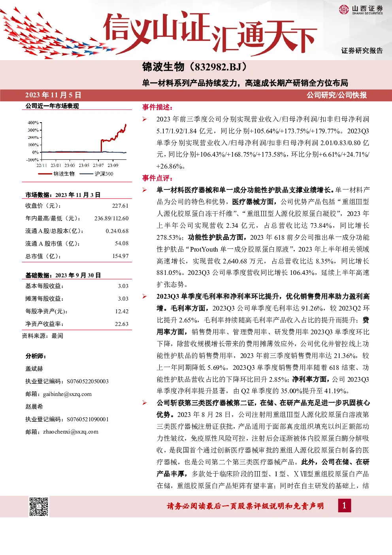The width and height of the screenshot is (392, 555).
Task: Click bullet arrow before 公司斩获第三类医疗器械 paragraph
Action: click(x=145, y=403)
